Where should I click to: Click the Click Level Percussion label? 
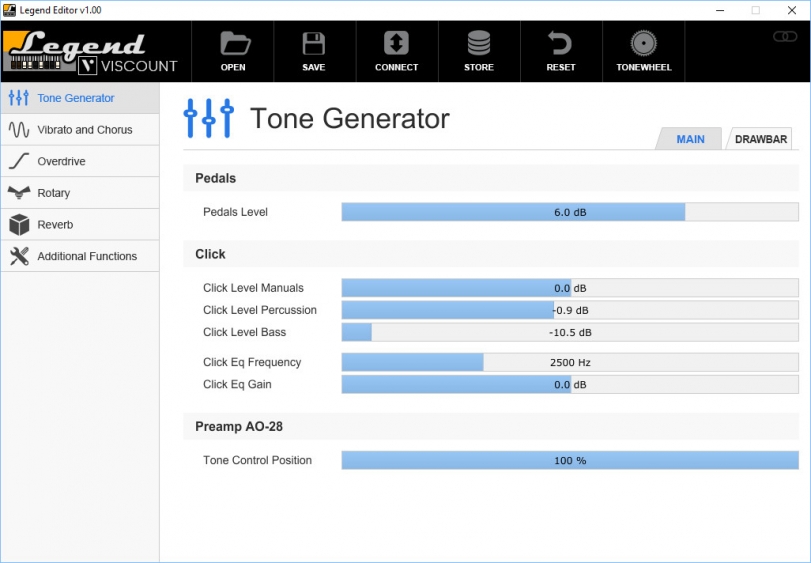[x=260, y=310]
